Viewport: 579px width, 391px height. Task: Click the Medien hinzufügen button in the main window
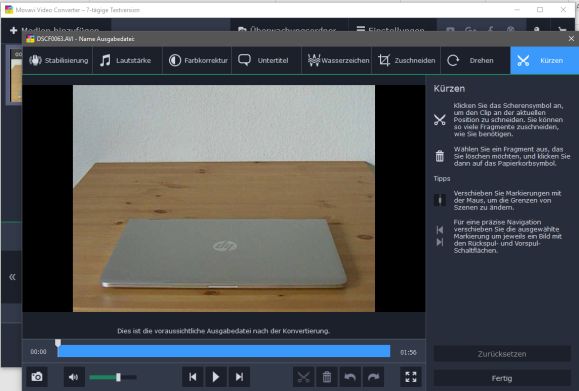pos(55,30)
